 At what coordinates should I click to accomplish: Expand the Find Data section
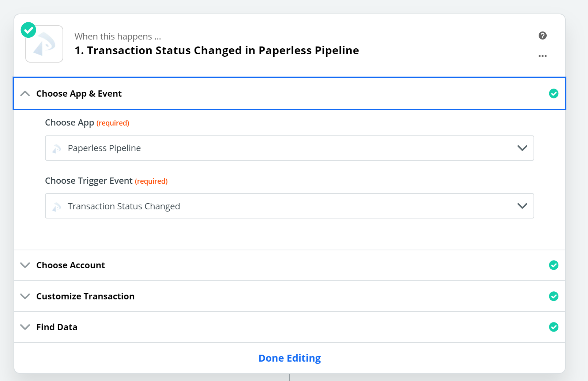tap(25, 327)
